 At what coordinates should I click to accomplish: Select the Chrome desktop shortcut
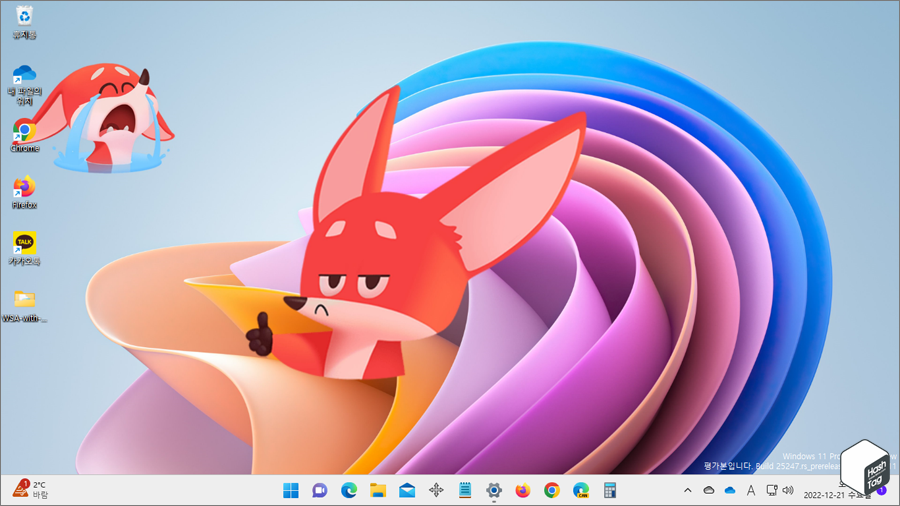tap(24, 136)
